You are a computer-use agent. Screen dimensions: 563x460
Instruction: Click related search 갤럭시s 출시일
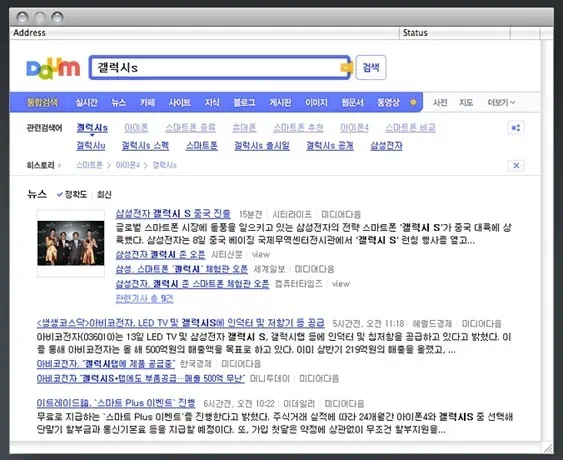(262, 146)
